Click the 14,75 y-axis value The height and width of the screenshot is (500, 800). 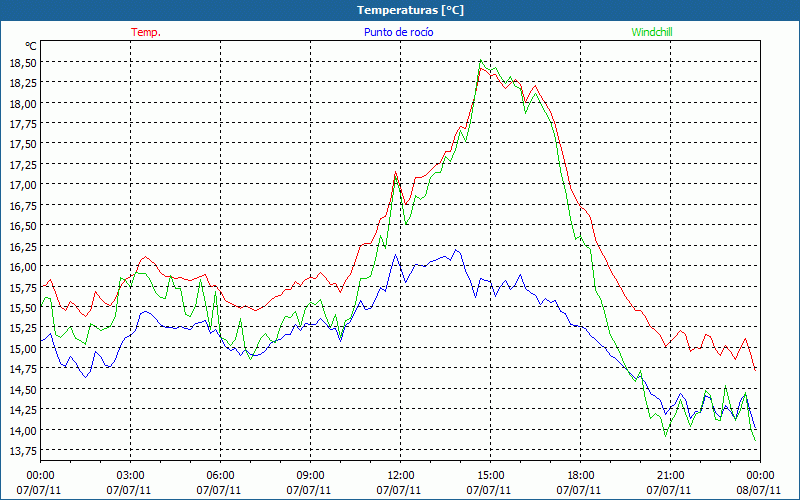[x=23, y=368]
